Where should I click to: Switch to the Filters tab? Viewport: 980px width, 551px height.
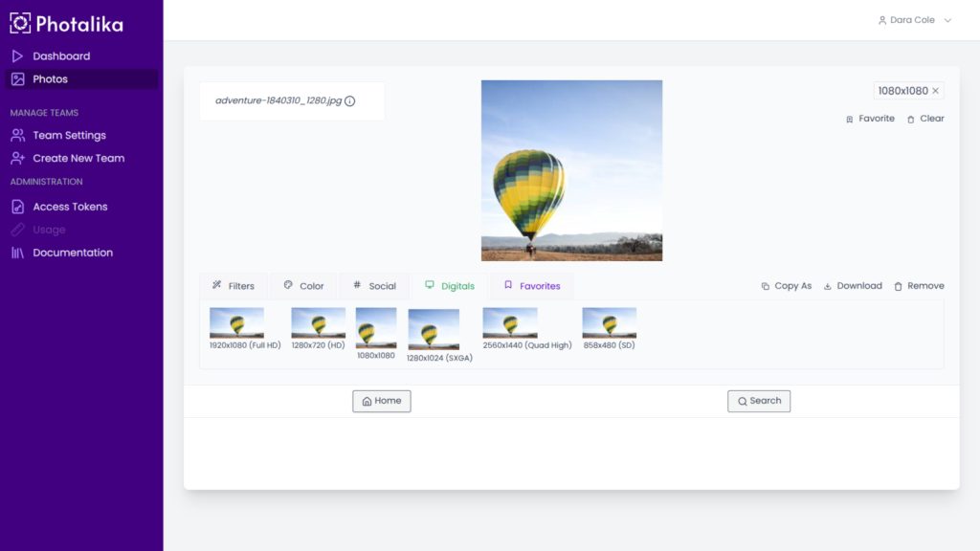pyautogui.click(x=234, y=286)
